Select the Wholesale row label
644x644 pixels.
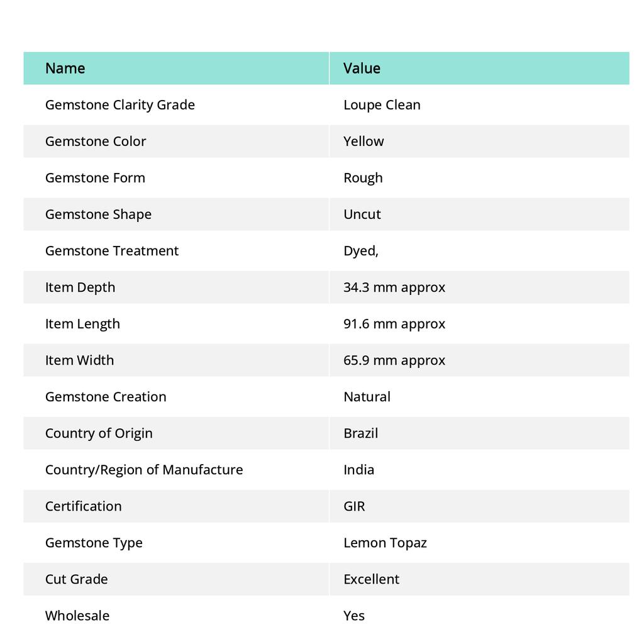77,616
